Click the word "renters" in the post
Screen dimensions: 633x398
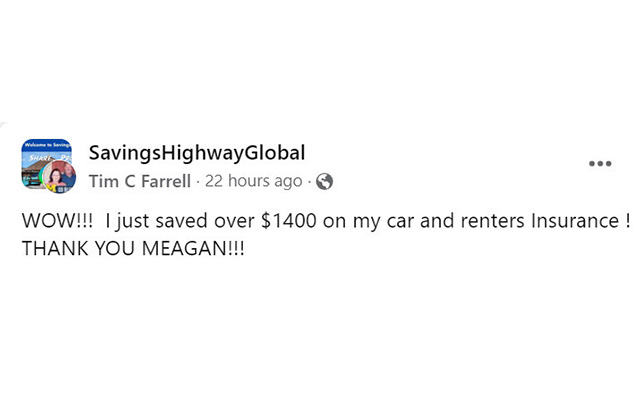coord(492,221)
